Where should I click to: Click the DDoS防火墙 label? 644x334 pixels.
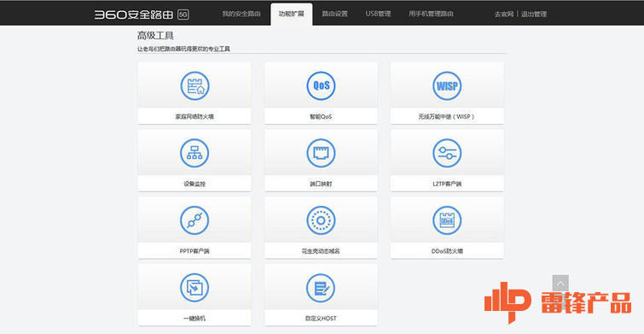point(447,251)
